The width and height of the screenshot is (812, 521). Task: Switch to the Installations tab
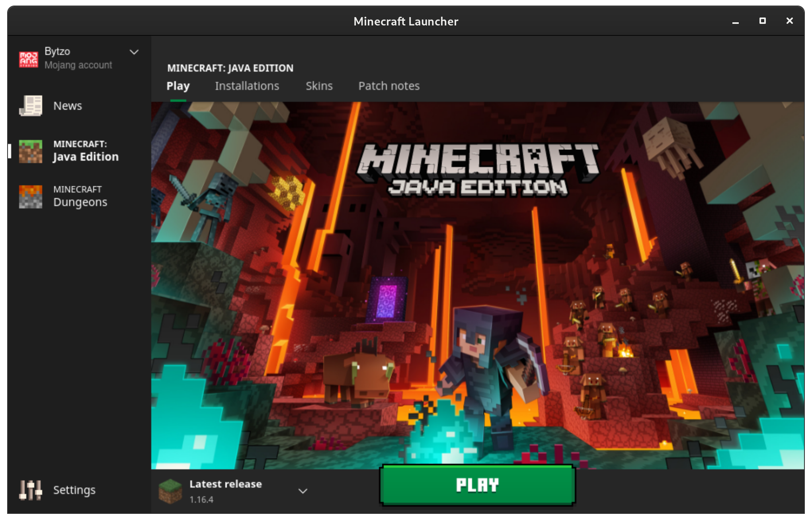tap(247, 86)
